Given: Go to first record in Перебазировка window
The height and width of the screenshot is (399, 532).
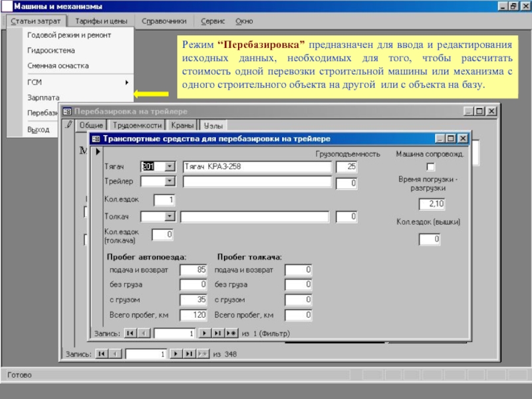Looking at the screenshot, I should pos(102,354).
